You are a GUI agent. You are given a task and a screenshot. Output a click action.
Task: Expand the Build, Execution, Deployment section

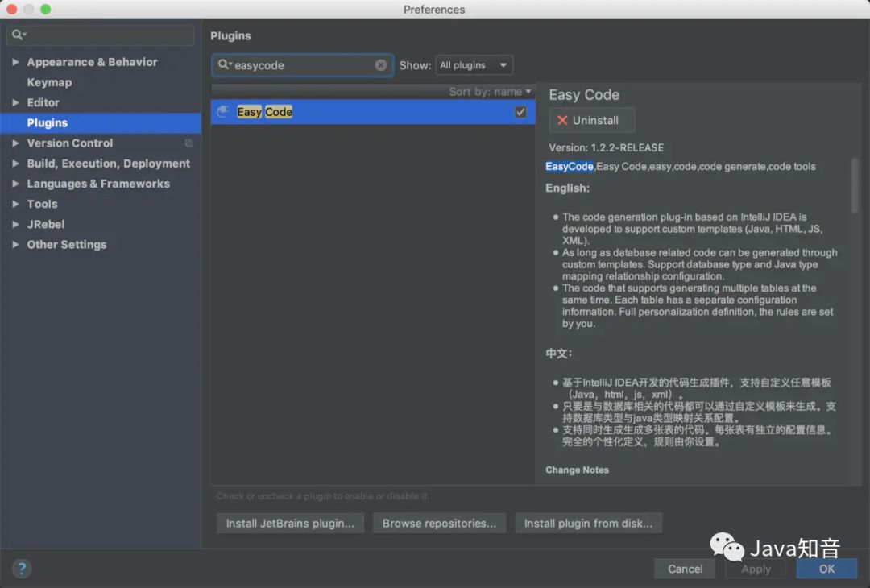coord(16,163)
